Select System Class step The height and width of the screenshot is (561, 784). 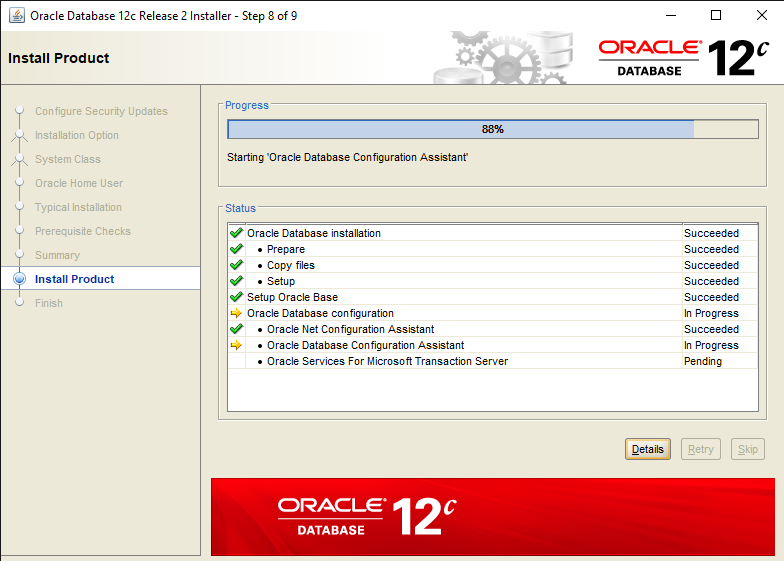[68, 159]
